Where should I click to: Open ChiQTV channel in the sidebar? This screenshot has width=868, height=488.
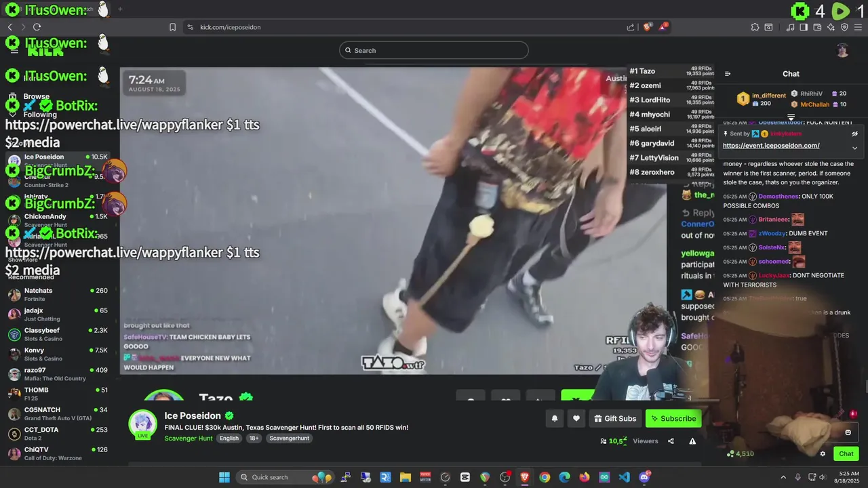(x=58, y=453)
